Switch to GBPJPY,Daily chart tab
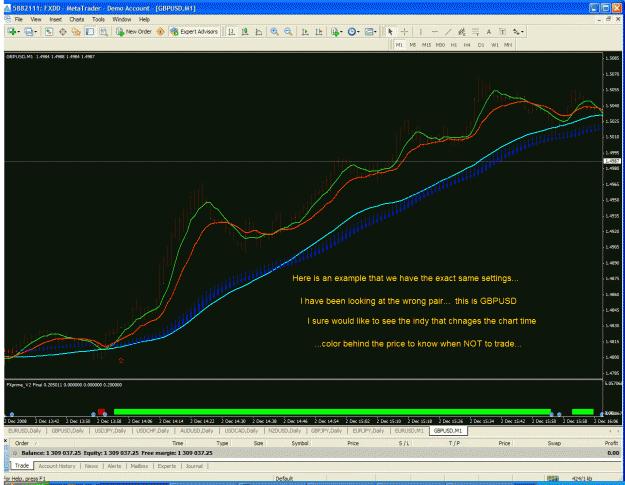This screenshot has width=625, height=485. (326, 431)
